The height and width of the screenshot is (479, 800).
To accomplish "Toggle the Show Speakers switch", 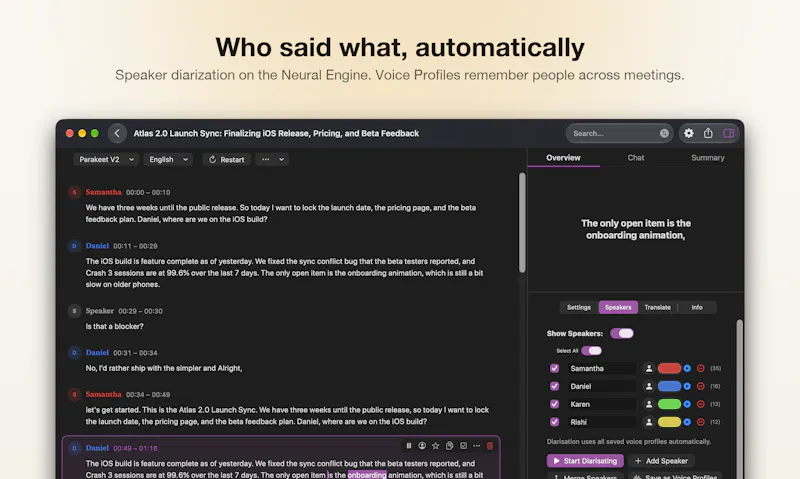I will click(x=622, y=333).
